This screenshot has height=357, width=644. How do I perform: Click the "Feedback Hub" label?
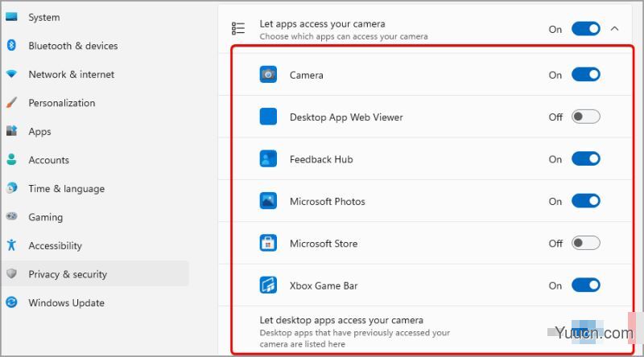321,159
